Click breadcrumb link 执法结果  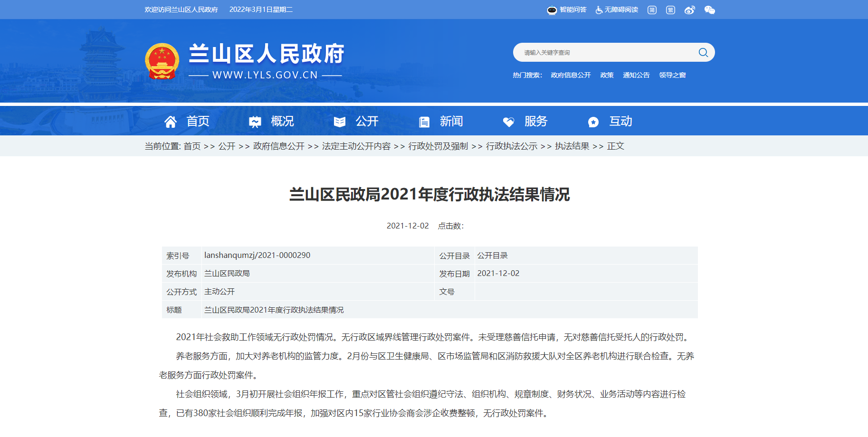tap(572, 146)
